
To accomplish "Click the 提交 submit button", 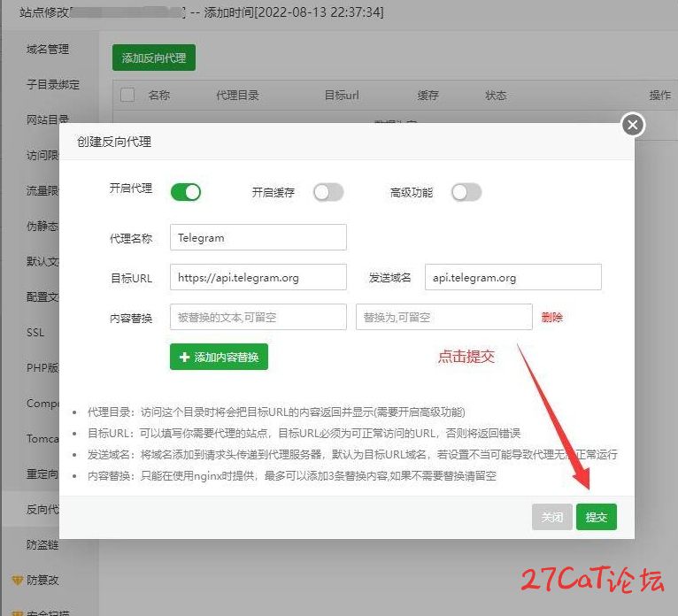I will tap(597, 517).
